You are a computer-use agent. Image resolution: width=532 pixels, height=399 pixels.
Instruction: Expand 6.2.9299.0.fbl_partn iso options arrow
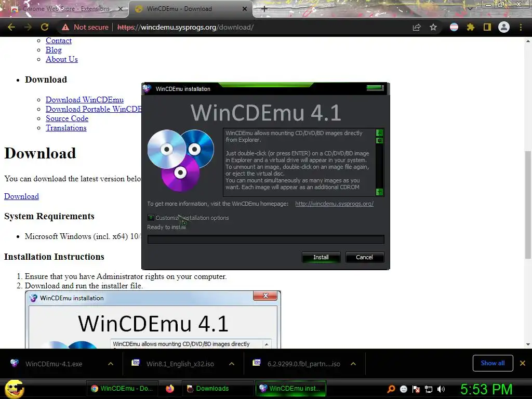coord(353,363)
